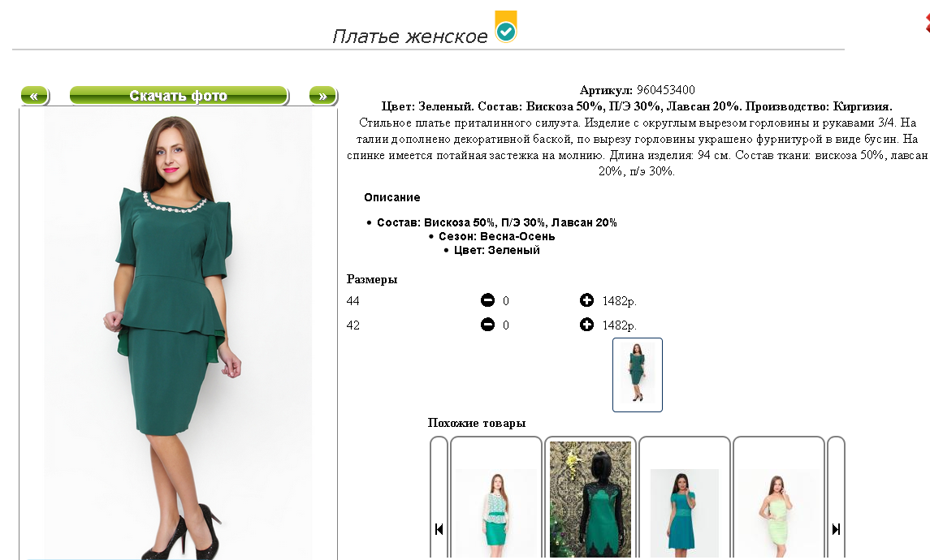
Task: Click the Платье женское title text
Action: pyautogui.click(x=410, y=37)
